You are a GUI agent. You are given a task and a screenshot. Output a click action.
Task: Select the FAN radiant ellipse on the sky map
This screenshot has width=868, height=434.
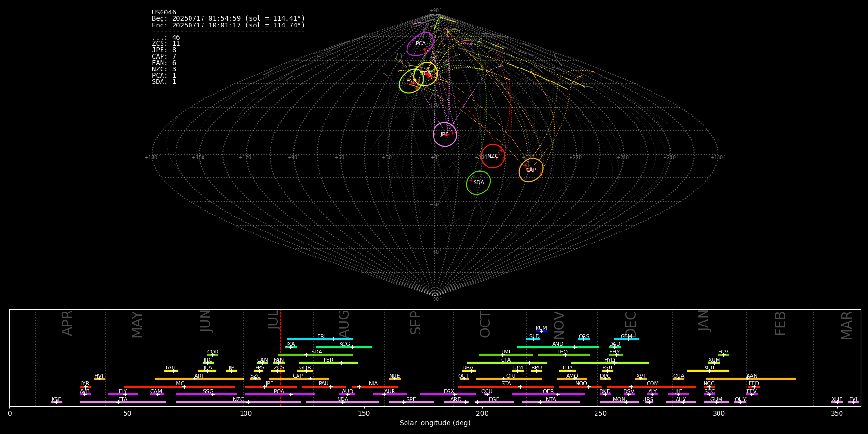[411, 81]
